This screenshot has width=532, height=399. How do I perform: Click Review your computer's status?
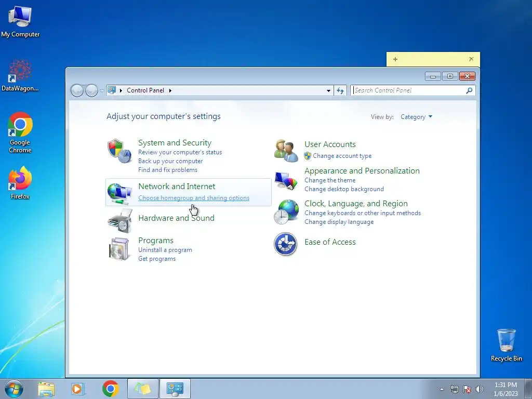(x=180, y=152)
